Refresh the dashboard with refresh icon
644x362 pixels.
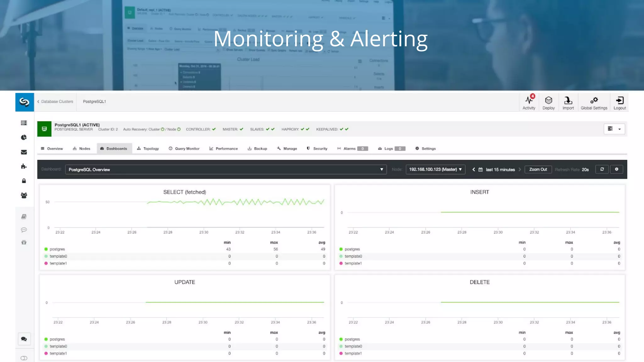tap(602, 169)
